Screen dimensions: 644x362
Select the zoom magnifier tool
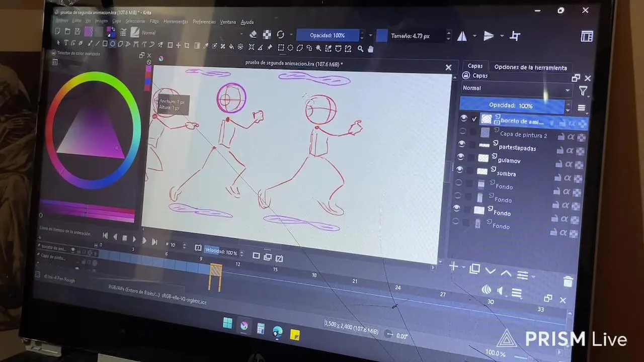point(360,49)
